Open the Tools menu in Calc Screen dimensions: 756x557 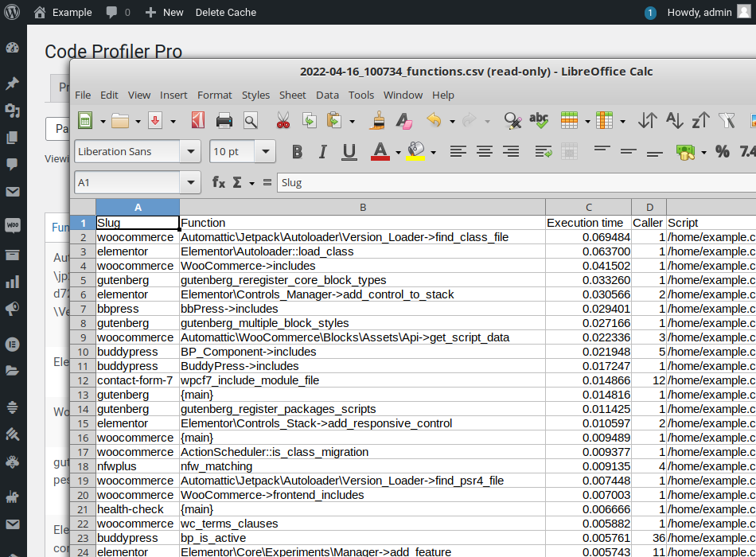coord(361,95)
